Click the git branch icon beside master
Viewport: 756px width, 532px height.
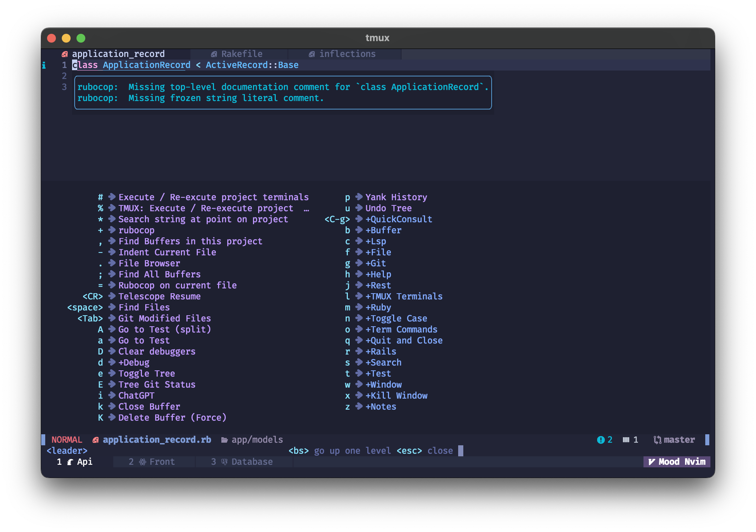(x=657, y=440)
